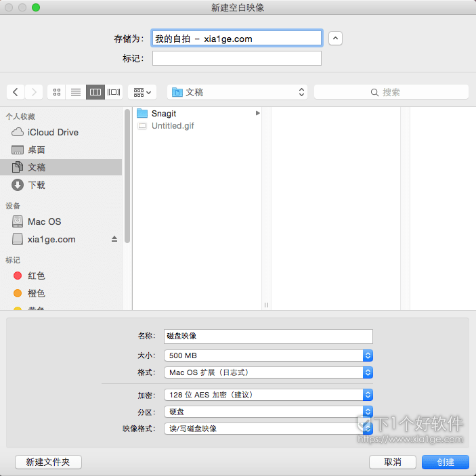
Task: Click the 创建 create button
Action: [x=445, y=462]
